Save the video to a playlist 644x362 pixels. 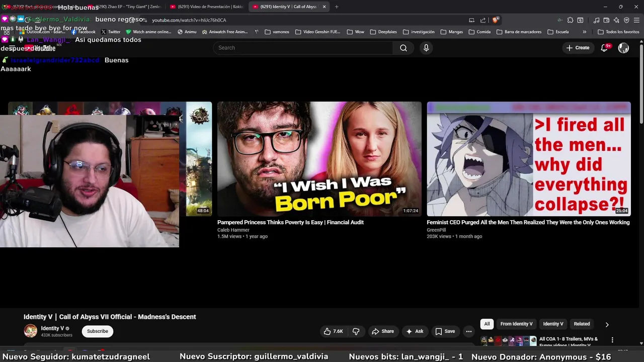tap(445, 331)
